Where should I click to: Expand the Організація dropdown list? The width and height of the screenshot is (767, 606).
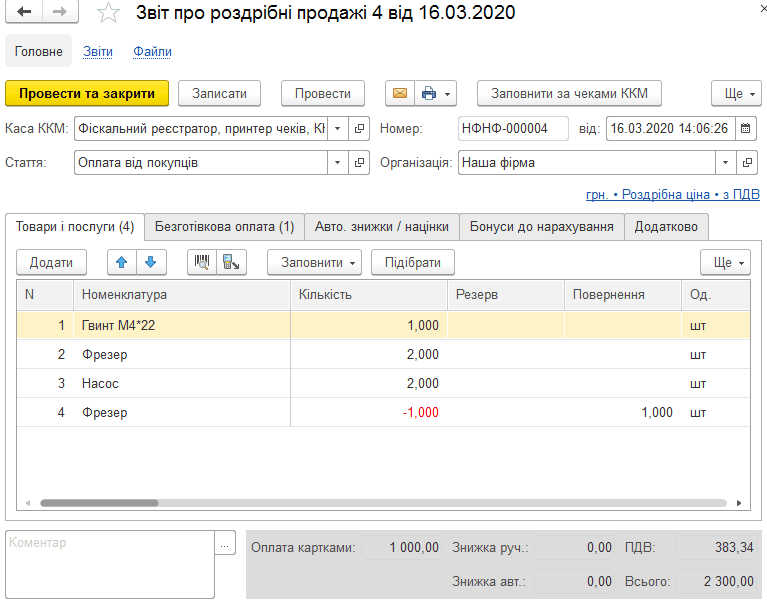point(725,162)
